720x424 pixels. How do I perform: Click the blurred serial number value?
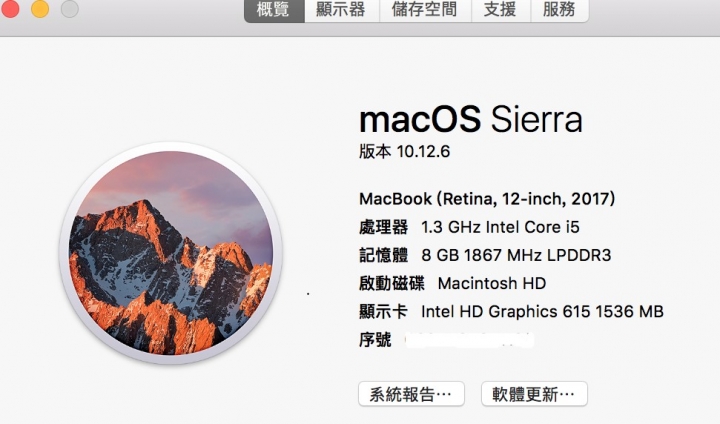(469, 340)
